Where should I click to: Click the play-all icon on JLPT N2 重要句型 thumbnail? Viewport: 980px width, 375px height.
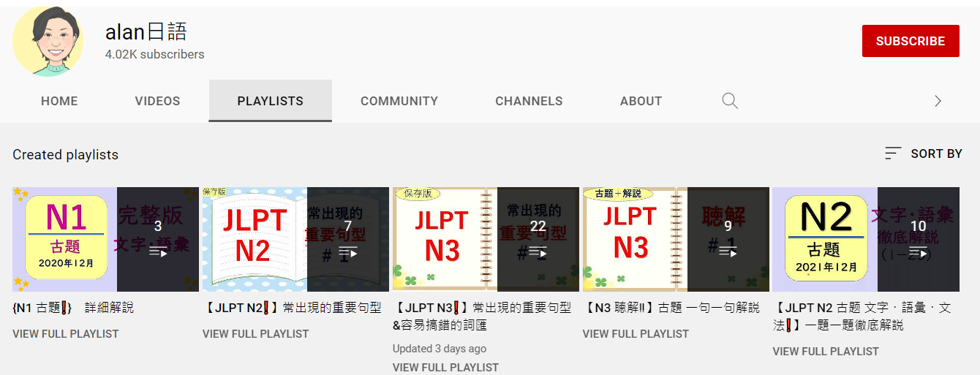348,251
